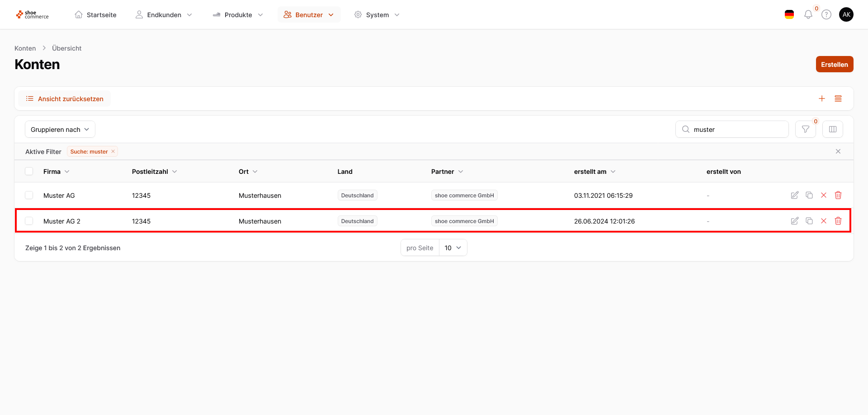Expand the Gruppieren nach dropdown

(60, 129)
